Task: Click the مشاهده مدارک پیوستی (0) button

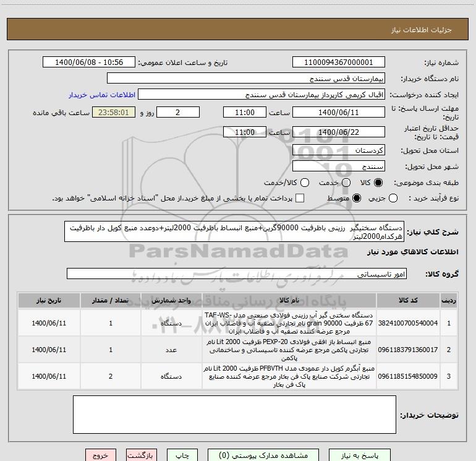Action: coord(263,455)
